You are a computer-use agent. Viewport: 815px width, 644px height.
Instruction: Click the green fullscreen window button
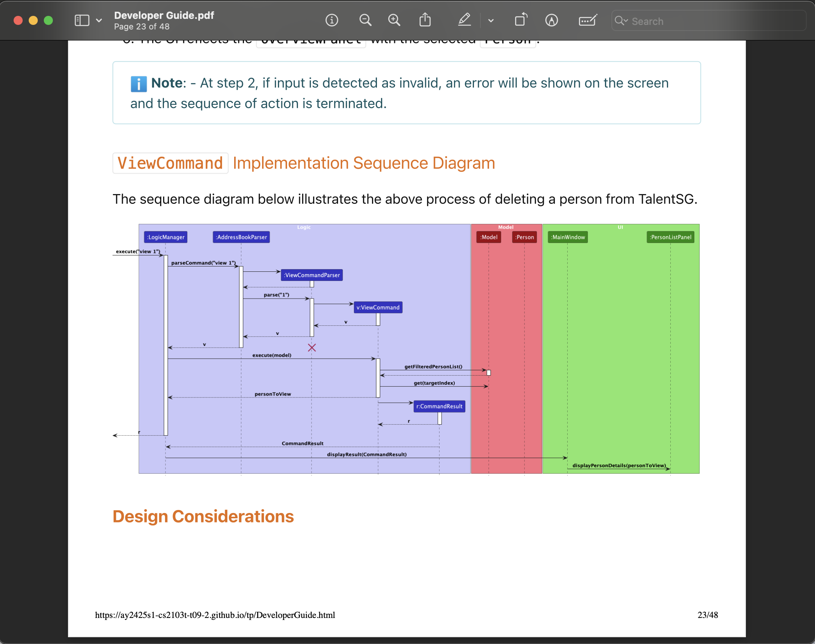tap(48, 20)
